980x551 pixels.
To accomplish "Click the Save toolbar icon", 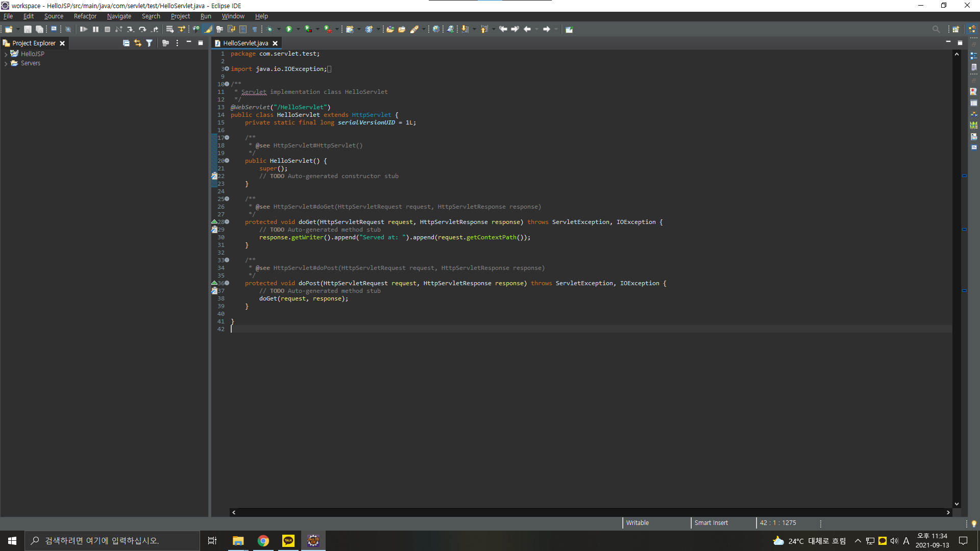I will pos(28,30).
